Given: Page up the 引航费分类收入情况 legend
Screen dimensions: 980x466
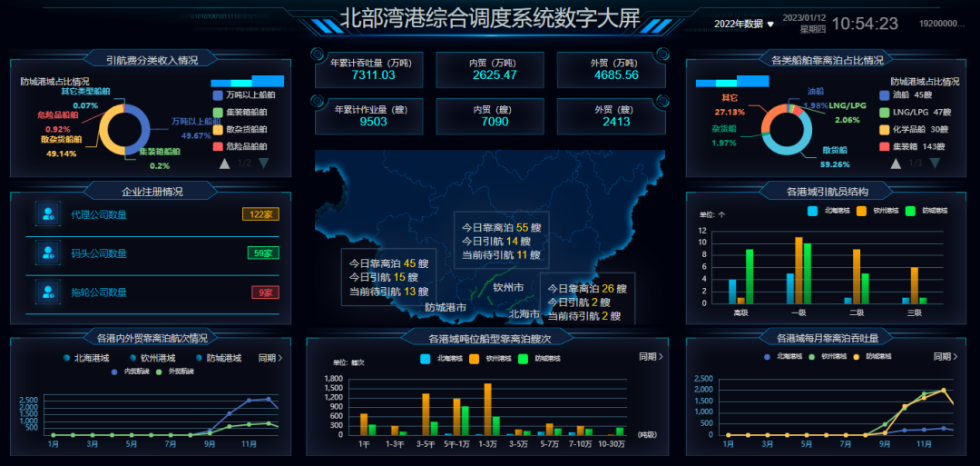Looking at the screenshot, I should pyautogui.click(x=224, y=164).
